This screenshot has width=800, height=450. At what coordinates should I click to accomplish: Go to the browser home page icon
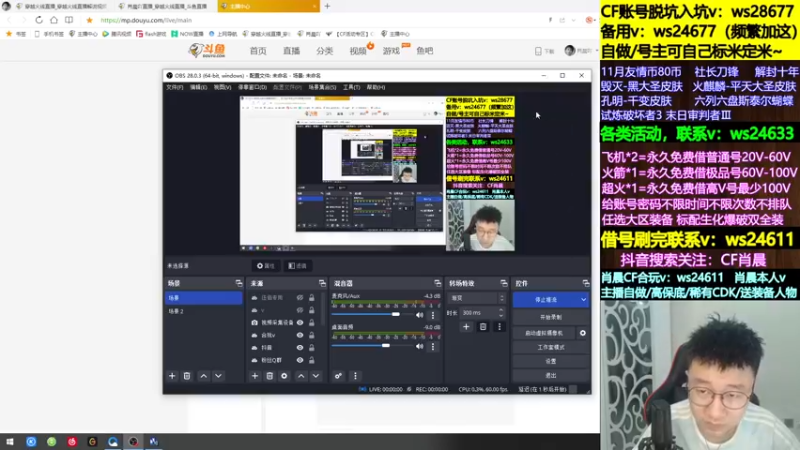[x=54, y=20]
